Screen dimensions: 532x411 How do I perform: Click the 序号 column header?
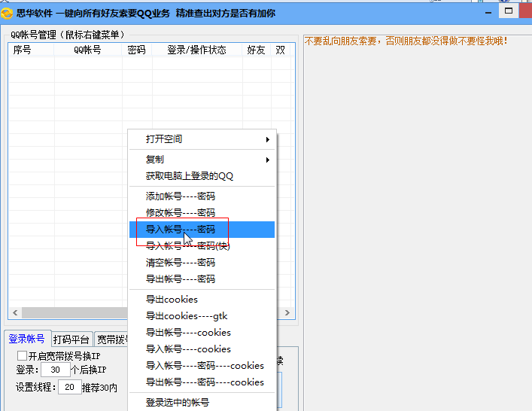click(x=31, y=50)
